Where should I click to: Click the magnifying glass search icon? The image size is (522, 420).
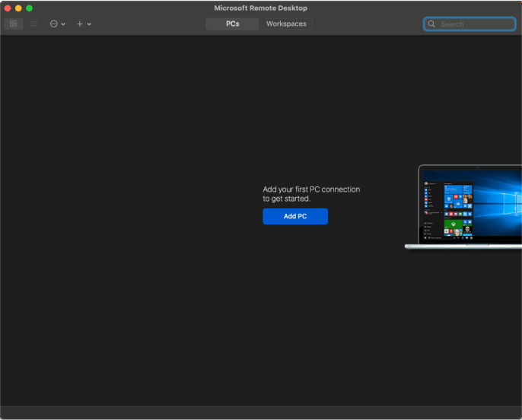tap(431, 24)
